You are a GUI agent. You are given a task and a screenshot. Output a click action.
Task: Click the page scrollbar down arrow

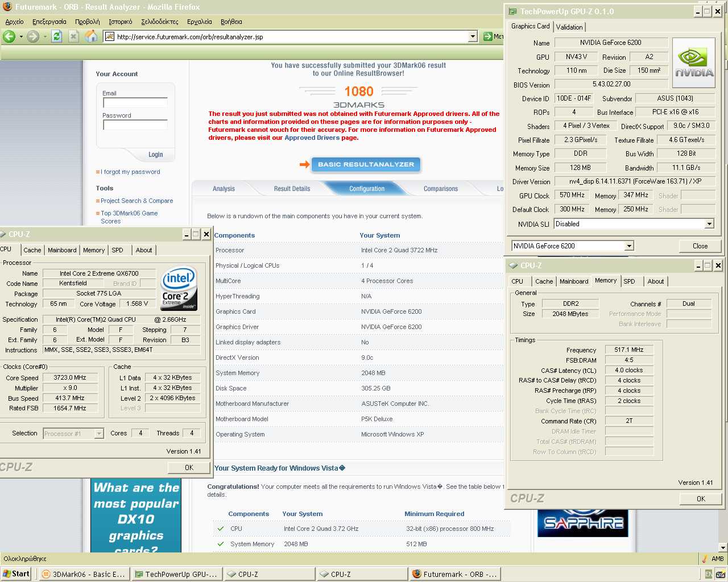coord(723,548)
